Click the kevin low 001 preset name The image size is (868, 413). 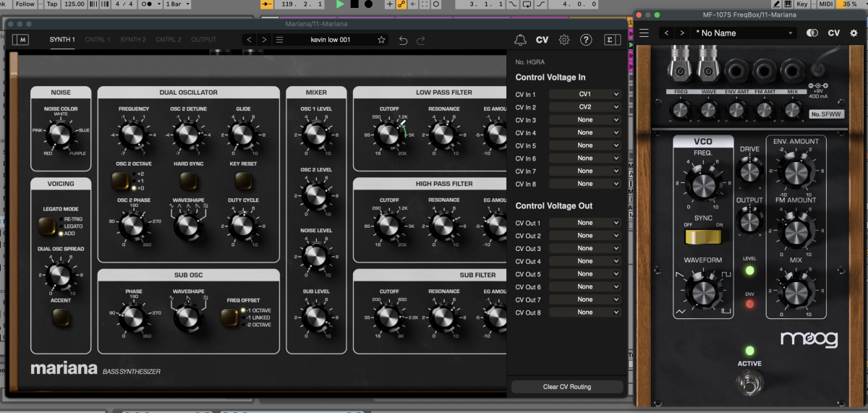tap(330, 40)
